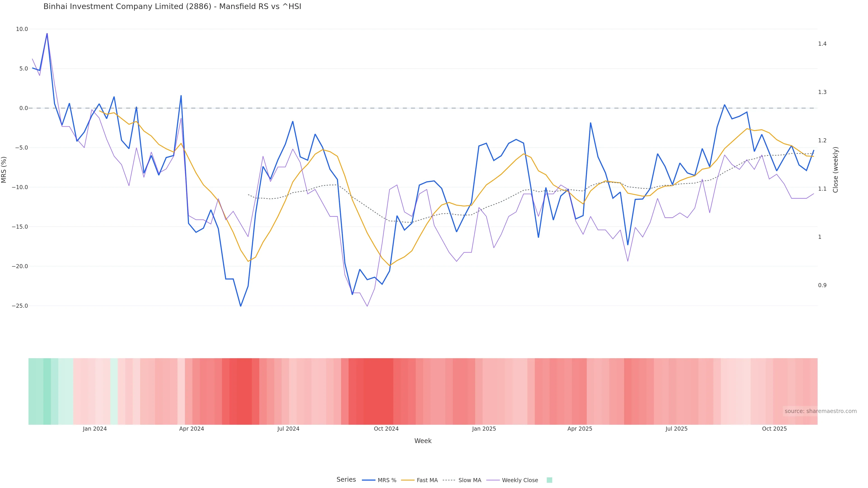The width and height of the screenshot is (868, 488).
Task: Open the sharemaestro.com source link
Action: click(x=820, y=411)
